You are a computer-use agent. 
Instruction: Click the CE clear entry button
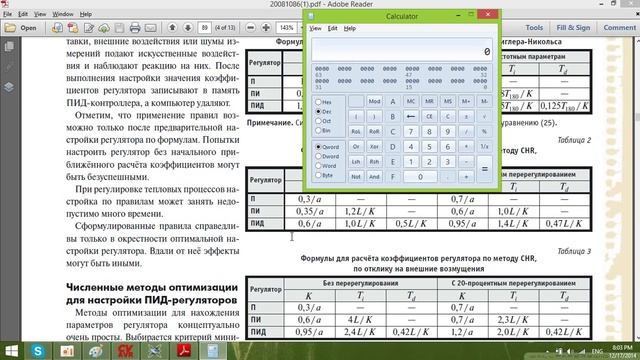pos(429,116)
